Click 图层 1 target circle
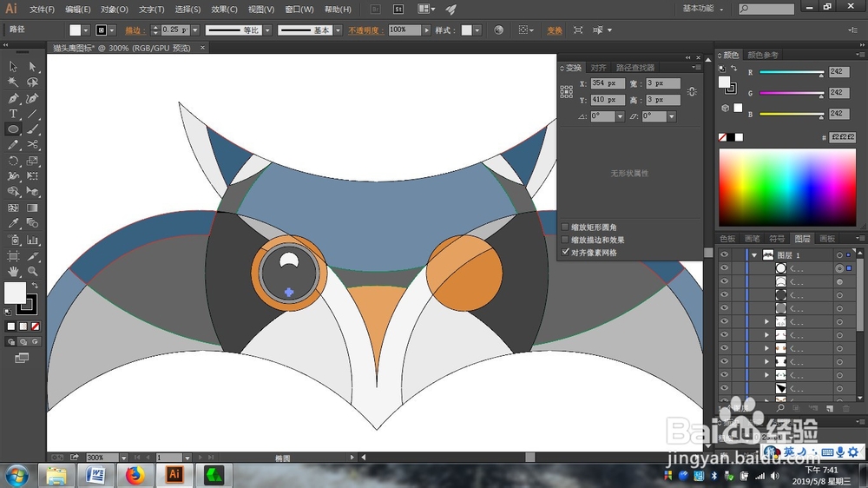Screen dimensions: 868x488 839,254
